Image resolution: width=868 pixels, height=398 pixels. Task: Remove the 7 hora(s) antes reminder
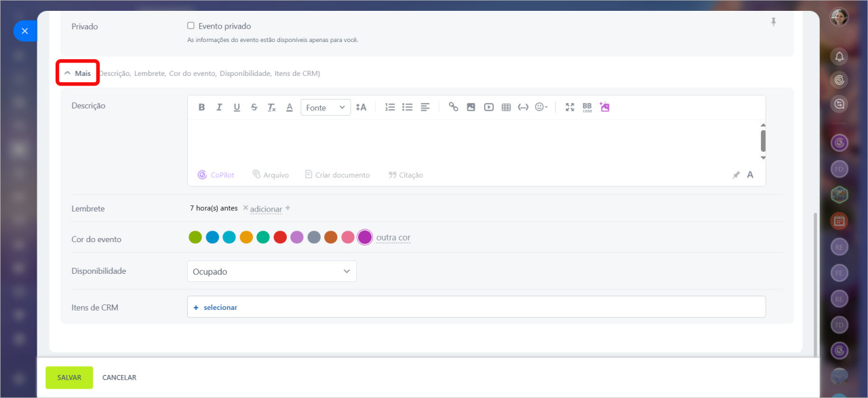[245, 208]
